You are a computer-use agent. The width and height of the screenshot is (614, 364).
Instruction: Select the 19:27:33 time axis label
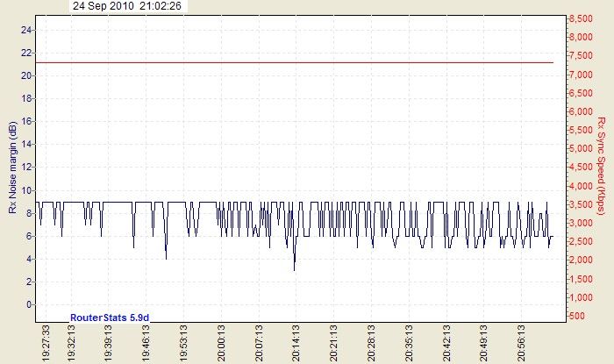pos(46,343)
